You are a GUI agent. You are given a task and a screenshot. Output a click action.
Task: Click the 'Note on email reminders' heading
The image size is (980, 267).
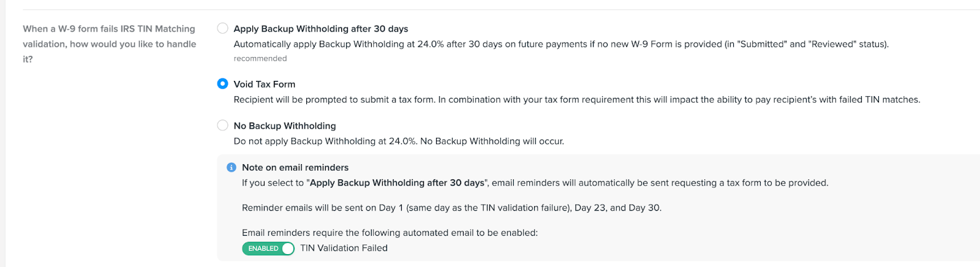(295, 167)
